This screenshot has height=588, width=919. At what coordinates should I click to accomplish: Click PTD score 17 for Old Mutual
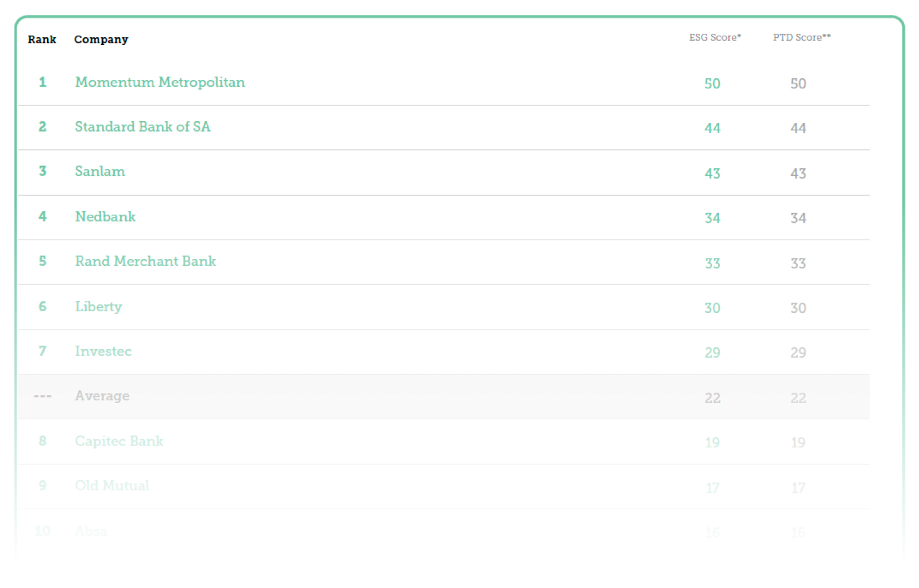tap(798, 488)
